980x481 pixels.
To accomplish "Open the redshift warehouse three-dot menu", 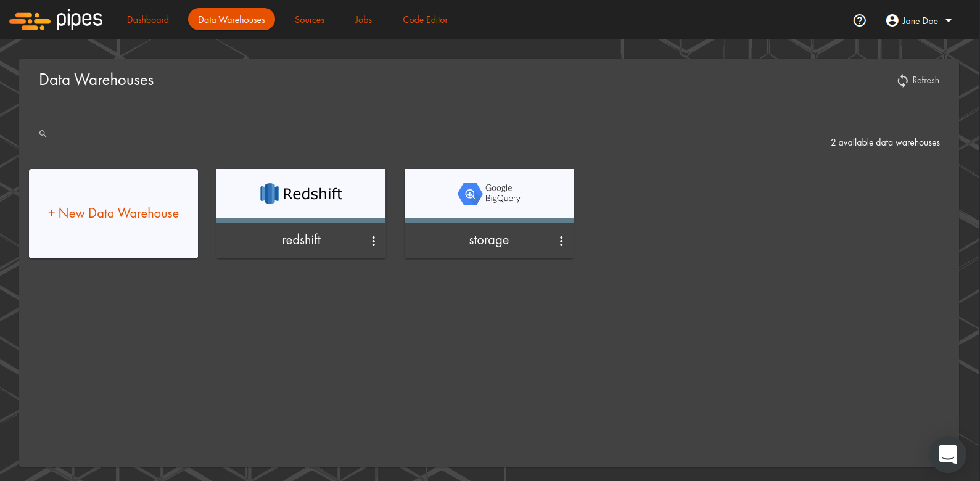I will 373,241.
